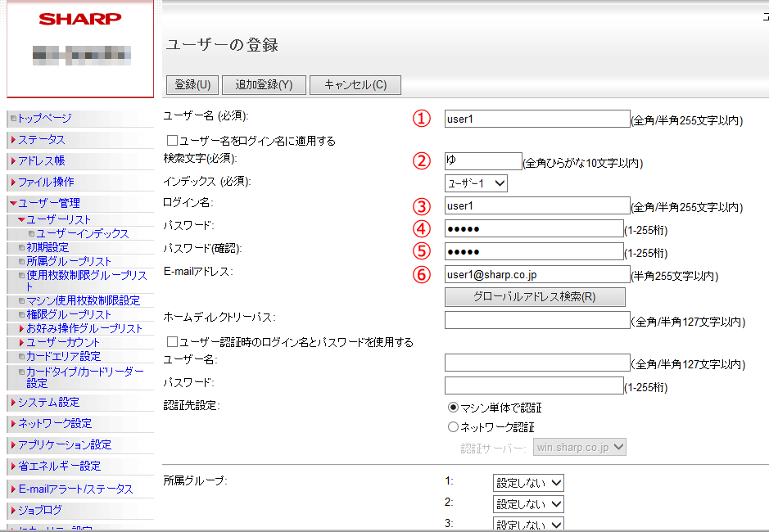Viewport: 769px width, 532px height.
Task: Open the インデックス dropdown
Action: tap(476, 183)
